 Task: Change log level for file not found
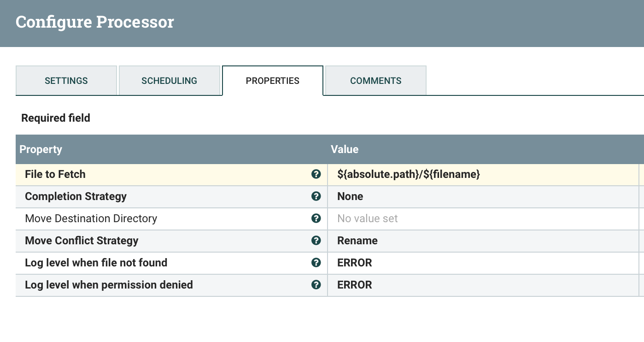point(354,263)
